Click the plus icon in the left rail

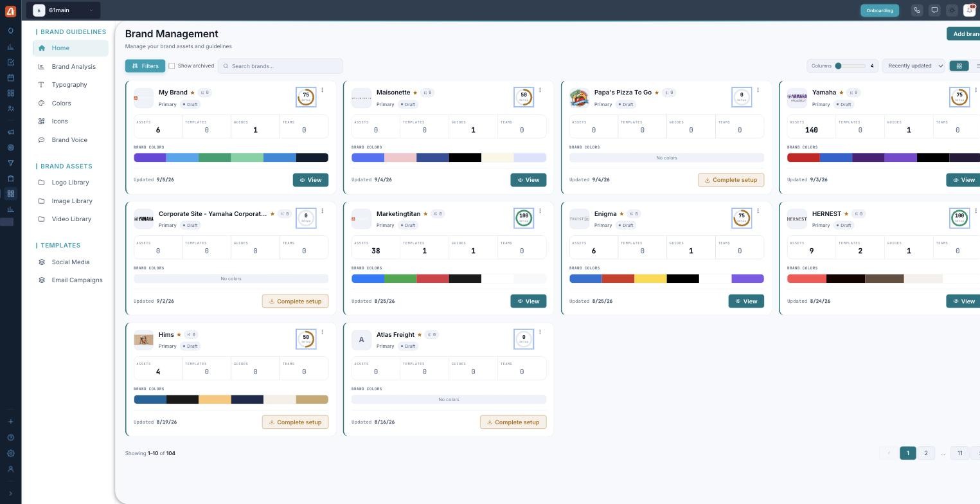click(10, 422)
